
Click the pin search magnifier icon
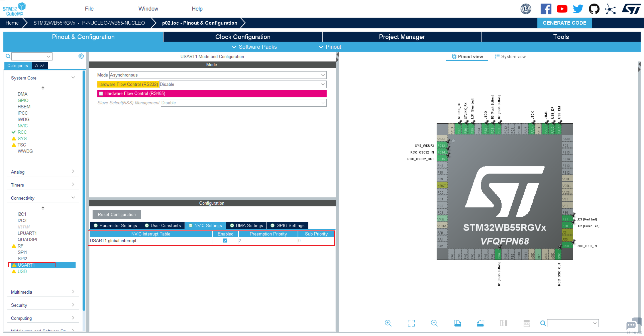point(543,323)
